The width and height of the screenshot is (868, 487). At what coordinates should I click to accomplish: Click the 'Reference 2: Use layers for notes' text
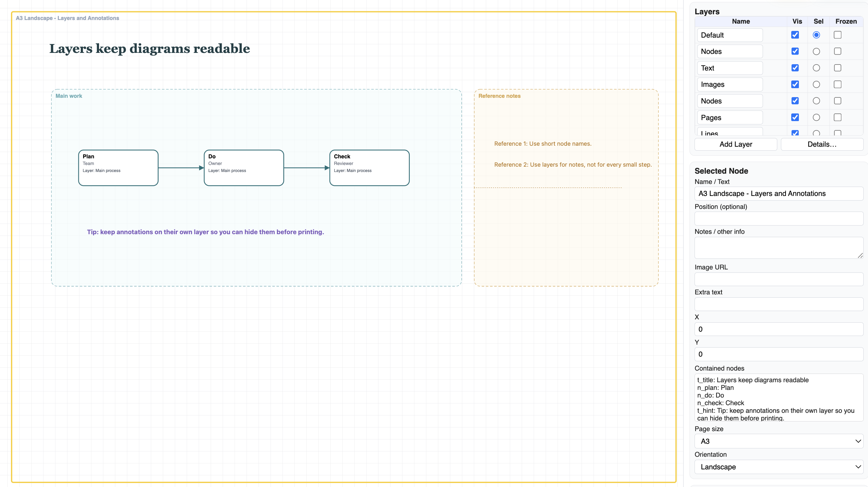point(573,165)
